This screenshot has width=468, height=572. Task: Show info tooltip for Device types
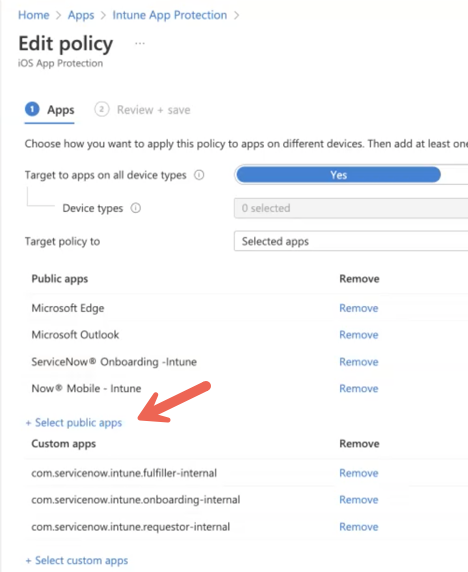point(136,208)
